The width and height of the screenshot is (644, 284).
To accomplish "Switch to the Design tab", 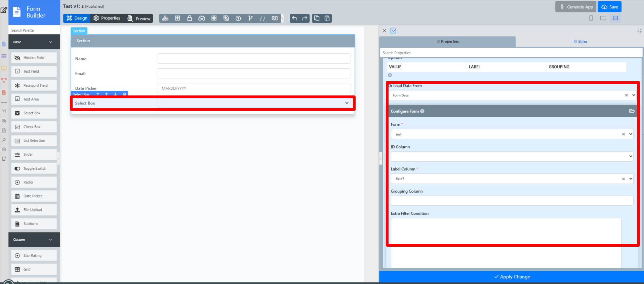I will 77,18.
